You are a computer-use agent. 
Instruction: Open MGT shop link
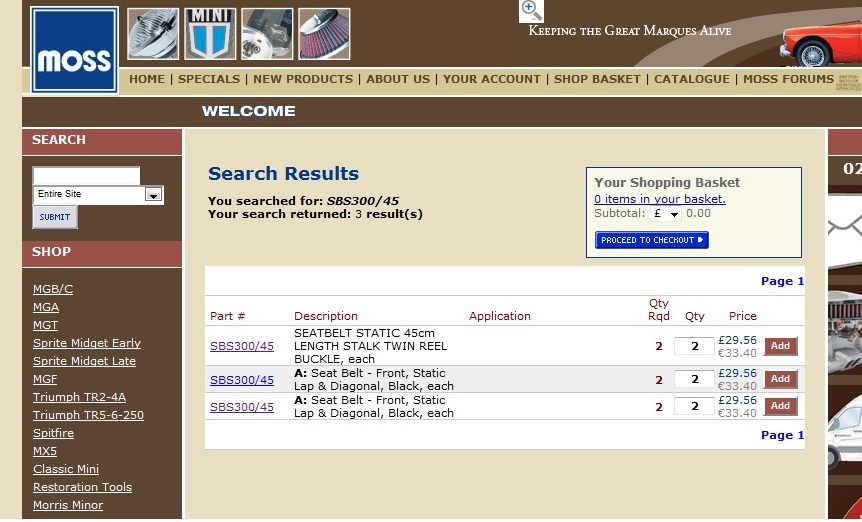click(45, 325)
